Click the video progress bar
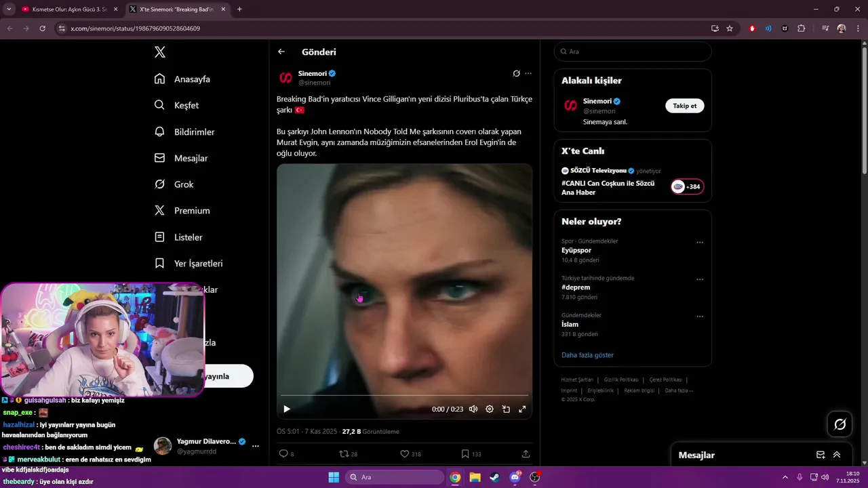The width and height of the screenshot is (868, 488). 404,395
